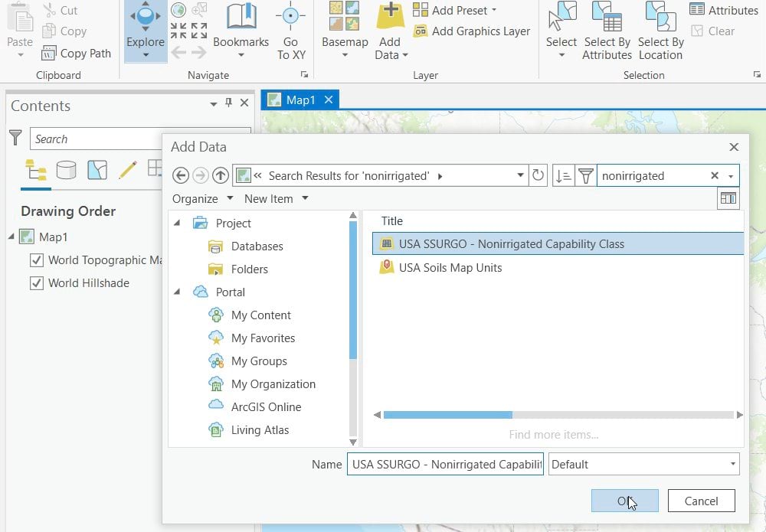Open the path history dropdown arrow

[520, 175]
